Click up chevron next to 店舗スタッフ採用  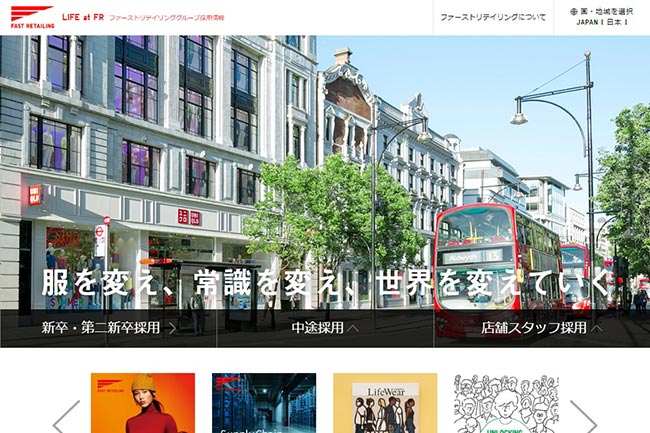pos(597,327)
